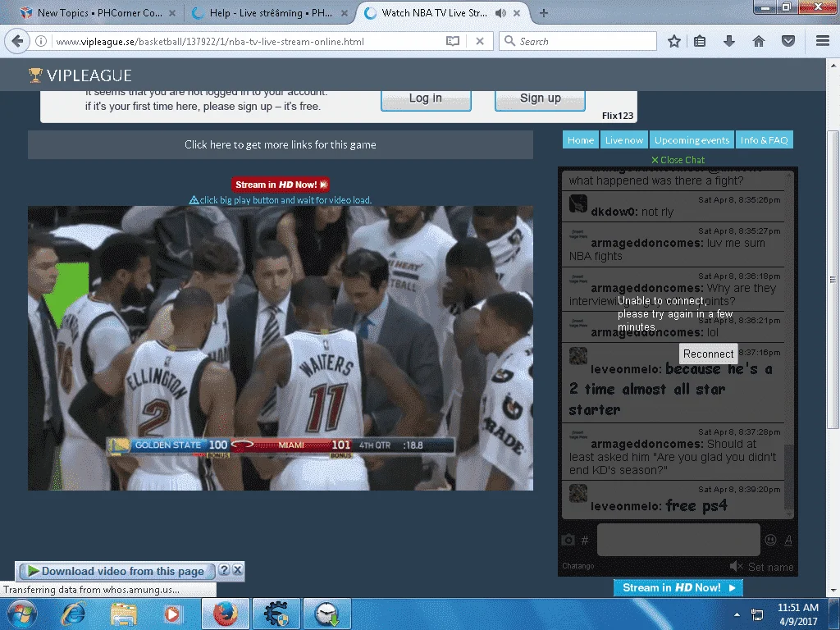Switch to Firefox on the taskbar
The image size is (840, 630).
tap(225, 614)
